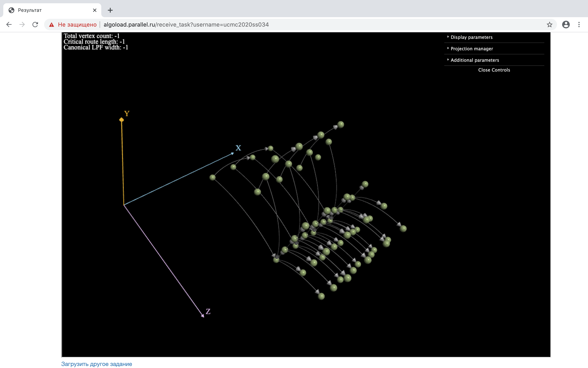Open the Chrome three-dot menu
The width and height of the screenshot is (588, 368).
(579, 25)
